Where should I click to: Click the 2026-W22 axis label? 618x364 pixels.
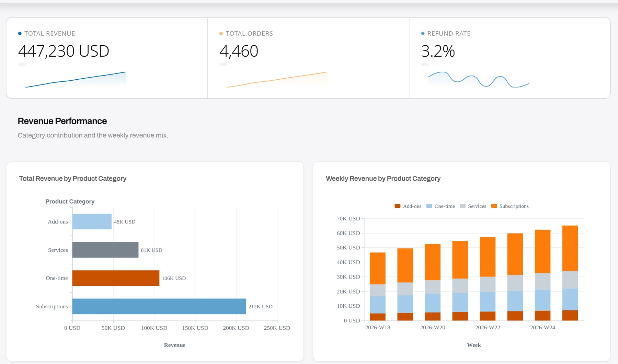click(x=488, y=328)
